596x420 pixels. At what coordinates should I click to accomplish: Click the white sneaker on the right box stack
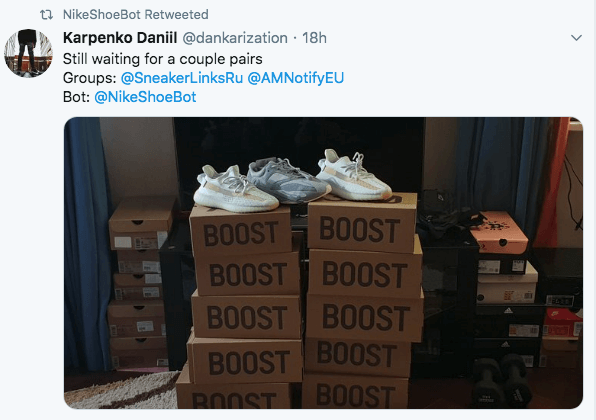click(x=353, y=176)
